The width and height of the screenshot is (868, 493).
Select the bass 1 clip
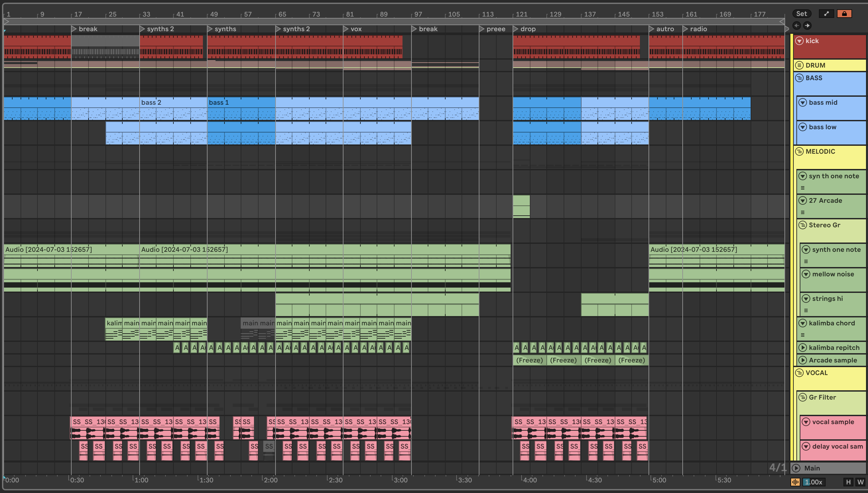241,102
